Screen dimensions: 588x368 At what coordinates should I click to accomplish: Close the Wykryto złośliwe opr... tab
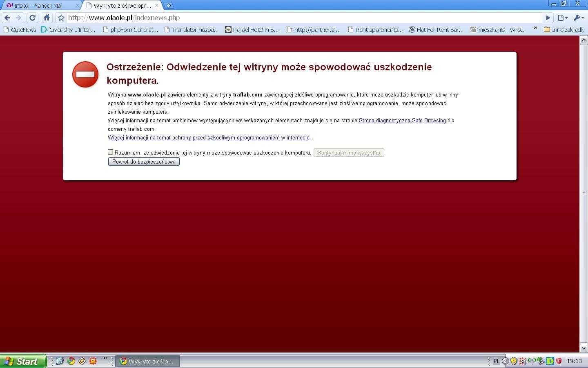click(x=156, y=5)
